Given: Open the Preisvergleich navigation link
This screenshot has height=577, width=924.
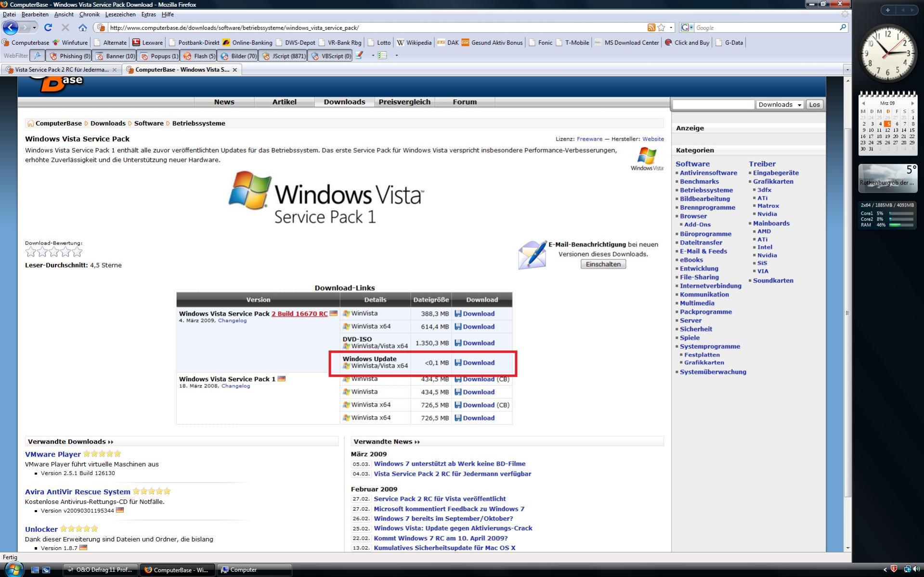Looking at the screenshot, I should tap(404, 102).
